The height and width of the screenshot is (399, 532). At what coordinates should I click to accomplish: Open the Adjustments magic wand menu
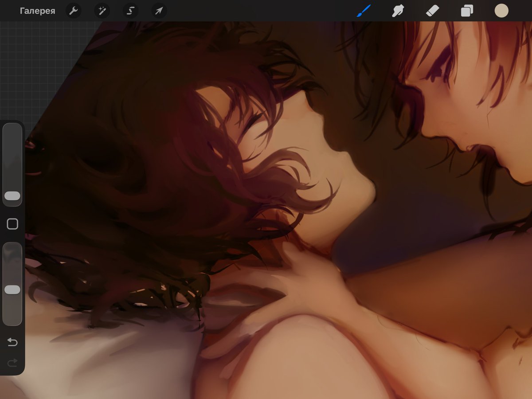pos(102,11)
